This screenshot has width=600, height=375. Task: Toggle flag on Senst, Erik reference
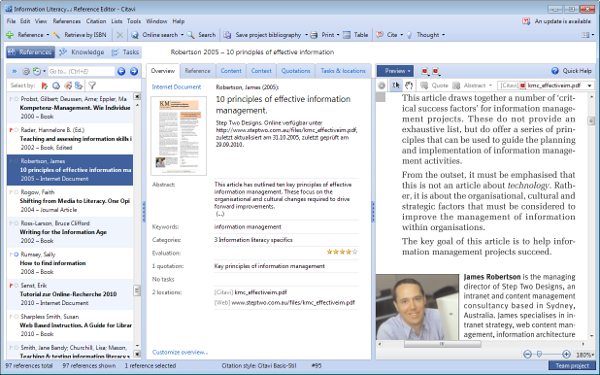point(11,285)
